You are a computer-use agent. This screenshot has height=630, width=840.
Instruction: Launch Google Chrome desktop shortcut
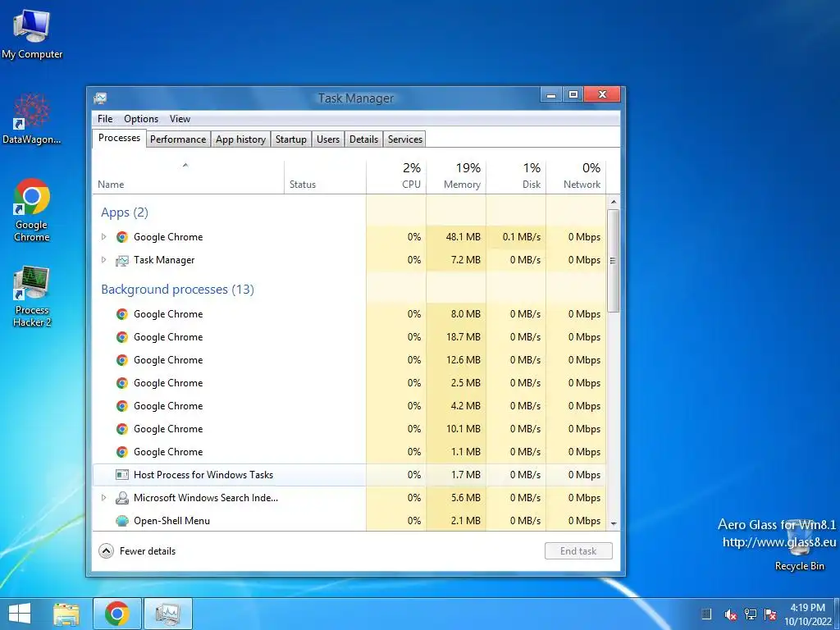coord(32,210)
